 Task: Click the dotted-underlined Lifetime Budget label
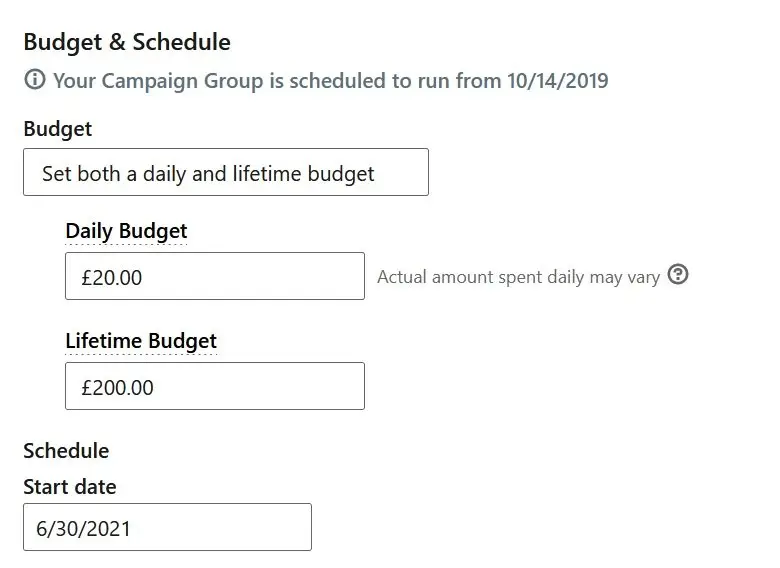pos(141,341)
